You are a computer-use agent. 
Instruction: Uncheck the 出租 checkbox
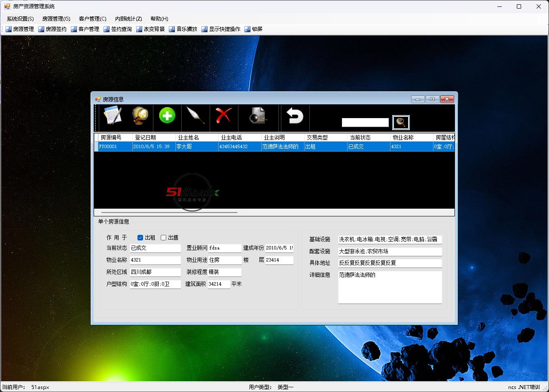tap(140, 237)
